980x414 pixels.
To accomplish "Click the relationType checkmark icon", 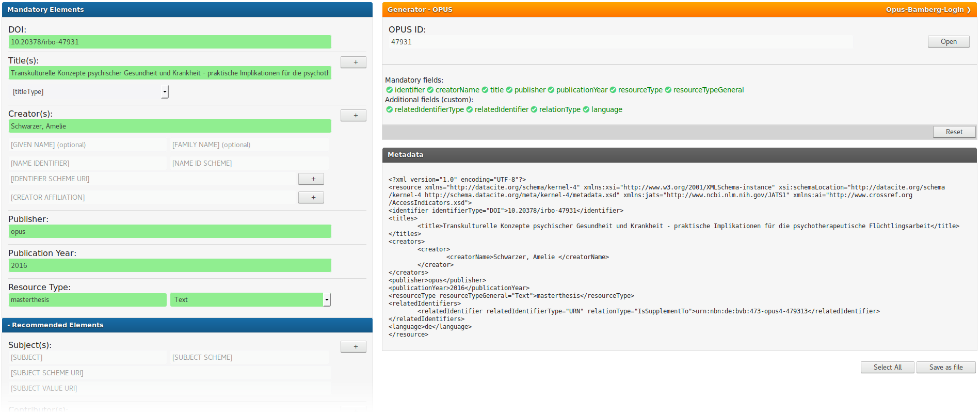I will (534, 109).
